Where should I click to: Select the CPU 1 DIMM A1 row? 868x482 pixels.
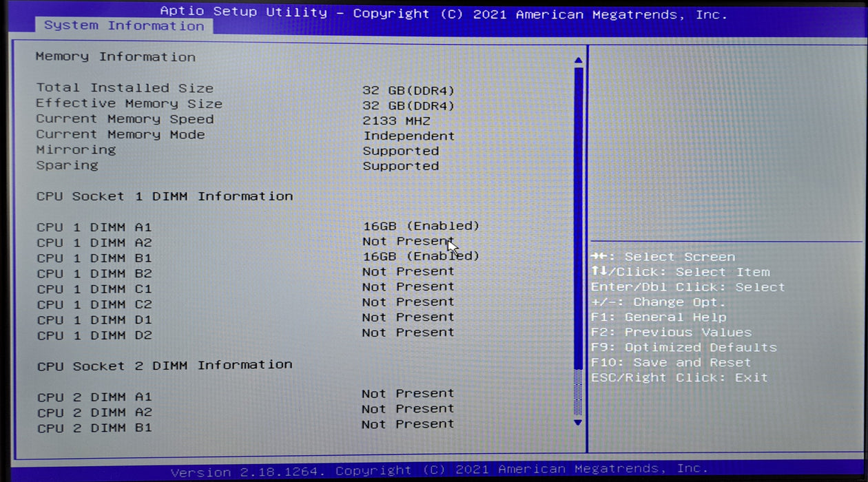point(258,227)
